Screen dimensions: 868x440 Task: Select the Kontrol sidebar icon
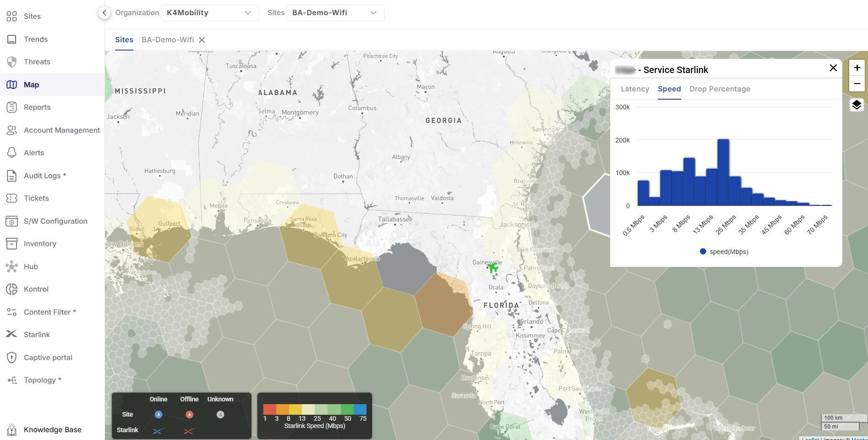11,289
